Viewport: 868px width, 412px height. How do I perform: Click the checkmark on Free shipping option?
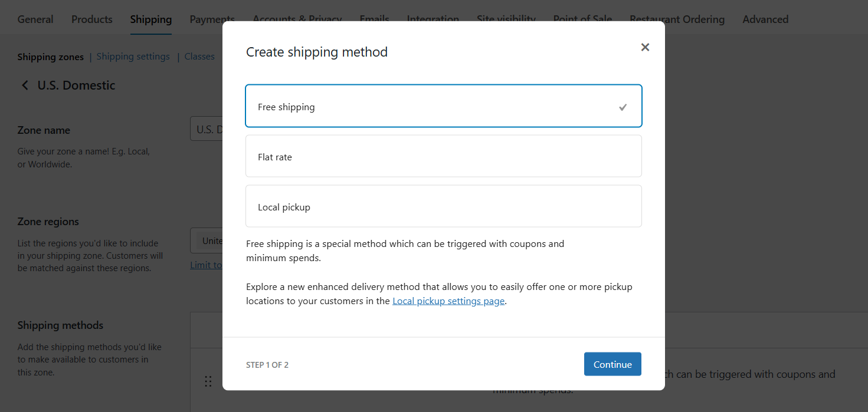[x=623, y=107]
